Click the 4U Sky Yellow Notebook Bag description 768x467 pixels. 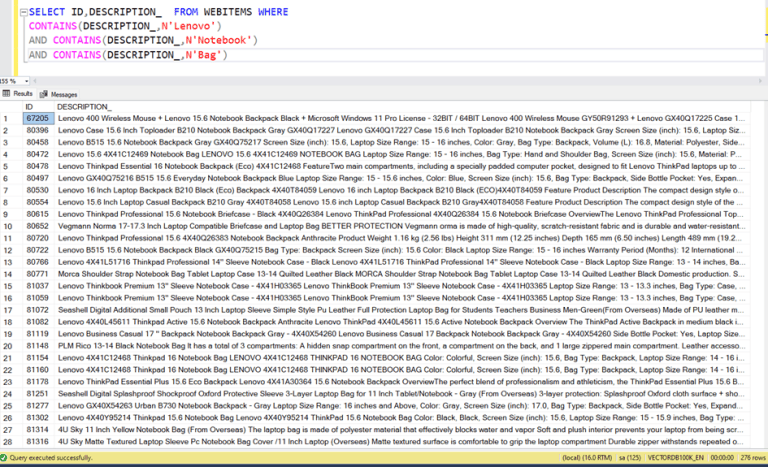(x=402, y=430)
